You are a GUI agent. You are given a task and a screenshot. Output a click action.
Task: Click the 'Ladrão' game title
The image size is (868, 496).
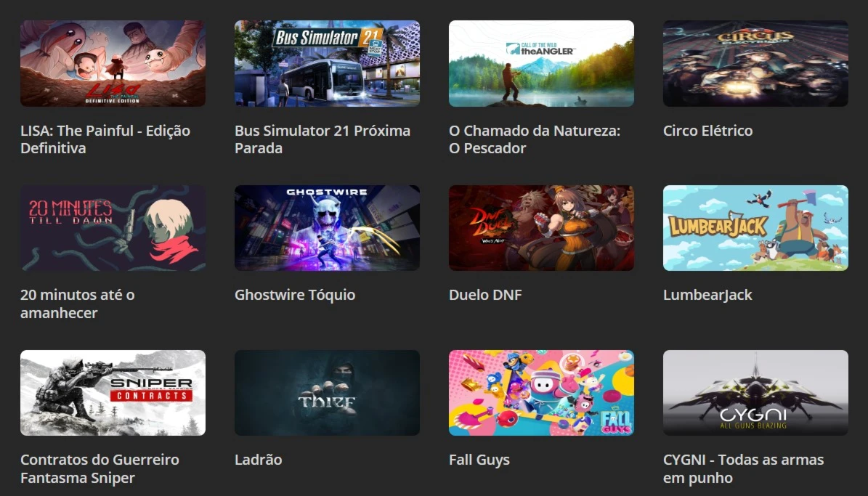tap(259, 460)
